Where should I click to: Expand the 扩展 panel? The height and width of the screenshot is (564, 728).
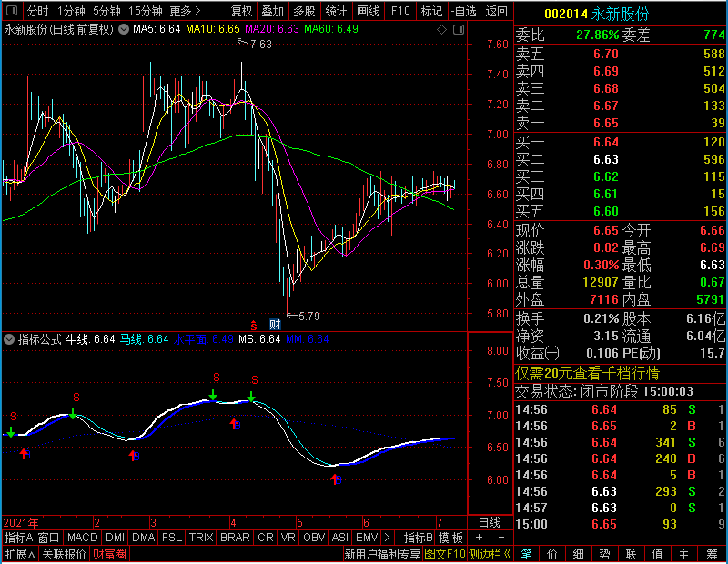[20, 554]
